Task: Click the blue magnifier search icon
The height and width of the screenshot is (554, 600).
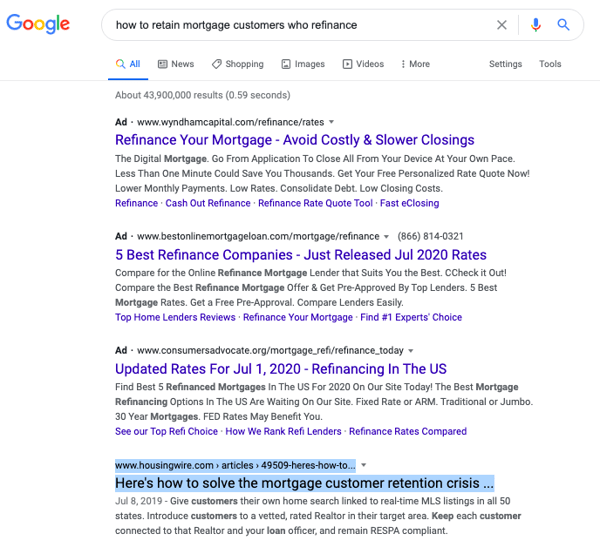Action: (x=563, y=25)
